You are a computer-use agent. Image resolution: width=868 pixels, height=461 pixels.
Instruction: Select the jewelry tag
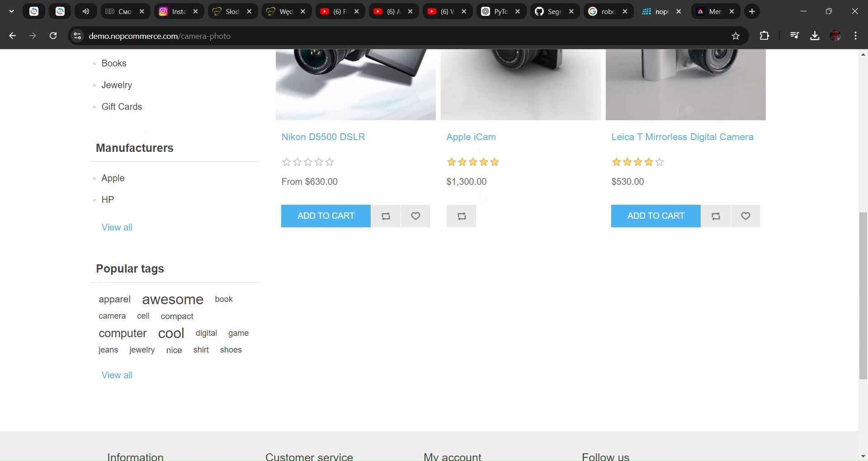[142, 350]
